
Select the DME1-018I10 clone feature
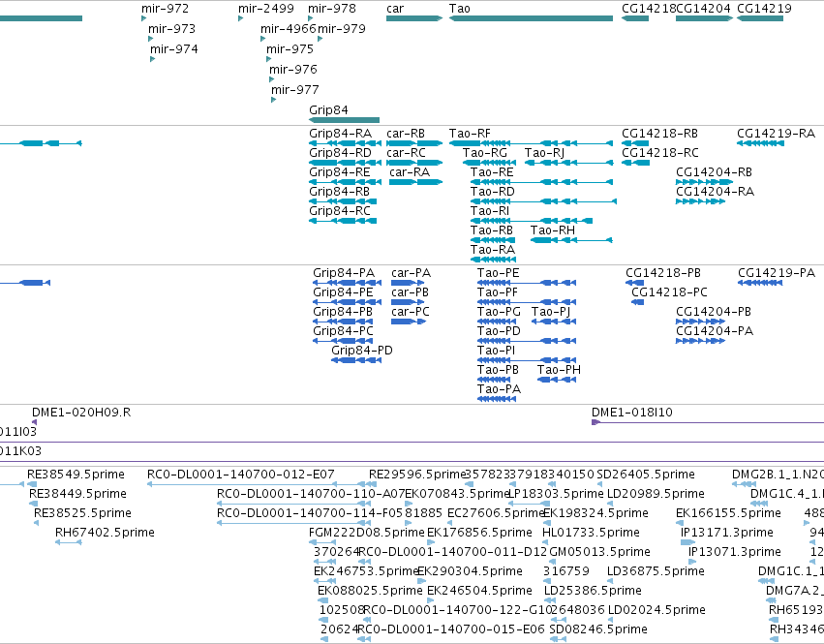[708, 422]
